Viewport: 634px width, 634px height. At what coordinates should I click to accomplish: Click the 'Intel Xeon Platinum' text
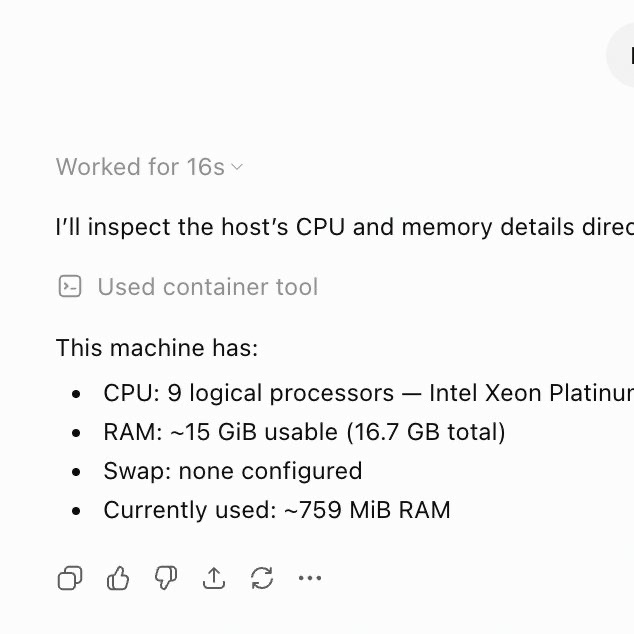[531, 393]
